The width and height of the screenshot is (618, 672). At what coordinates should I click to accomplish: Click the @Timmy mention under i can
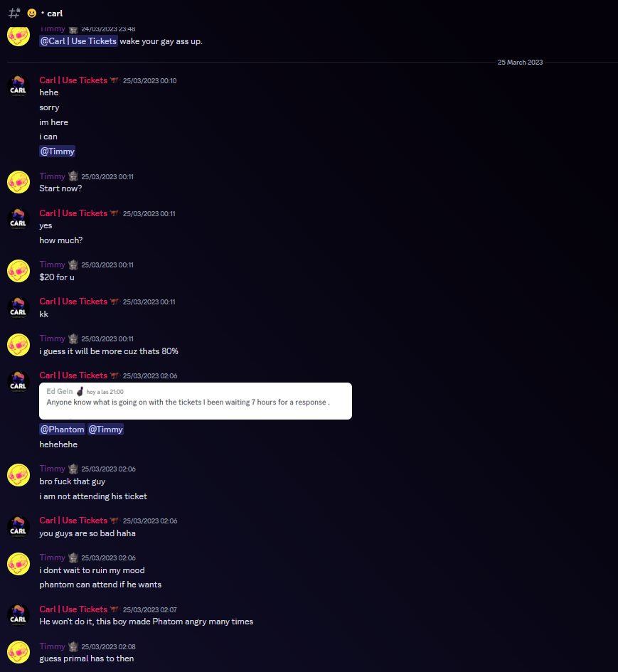pos(58,151)
